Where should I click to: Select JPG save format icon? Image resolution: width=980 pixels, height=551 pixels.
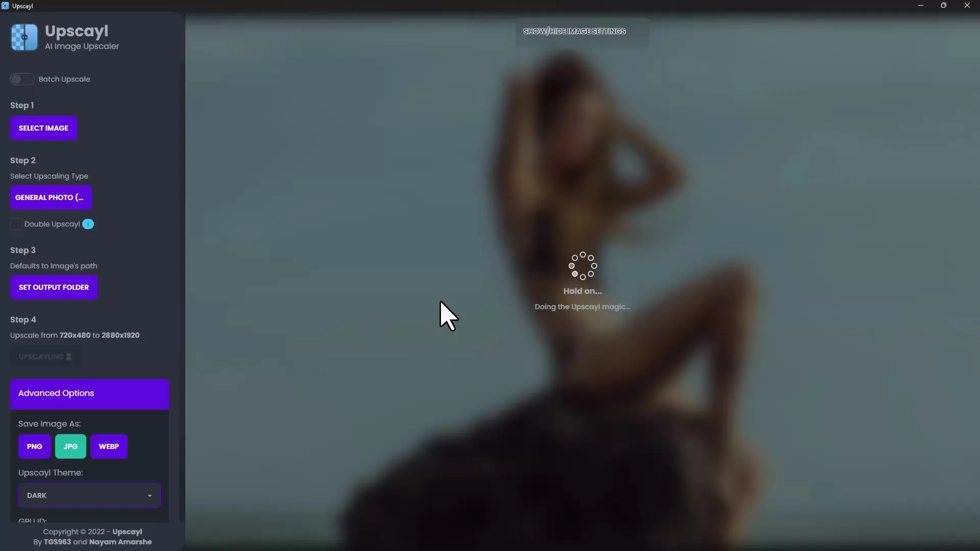click(70, 446)
